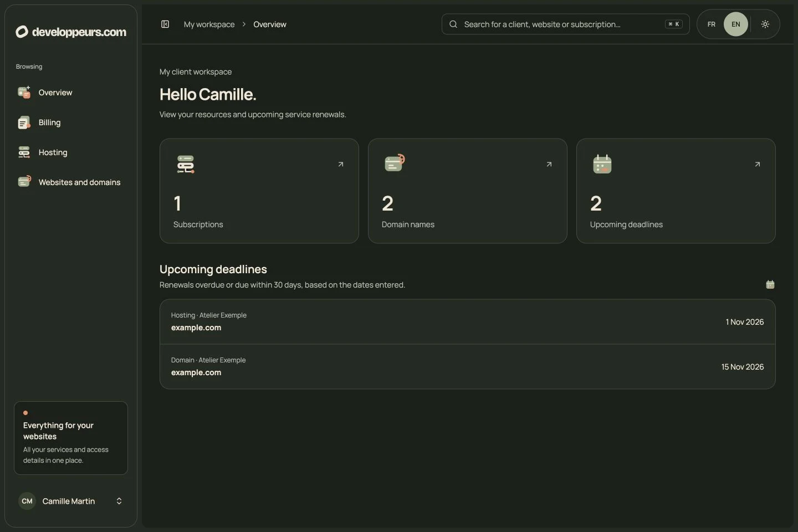Click the ⌘K shortcut badge
Viewport: 798px width, 532px height.
(x=674, y=24)
